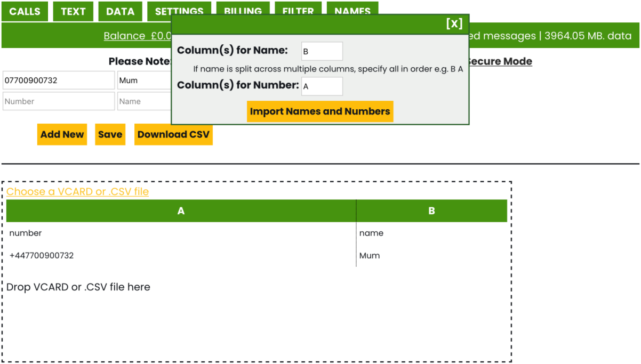
Task: Click the Save button
Action: pyautogui.click(x=110, y=134)
